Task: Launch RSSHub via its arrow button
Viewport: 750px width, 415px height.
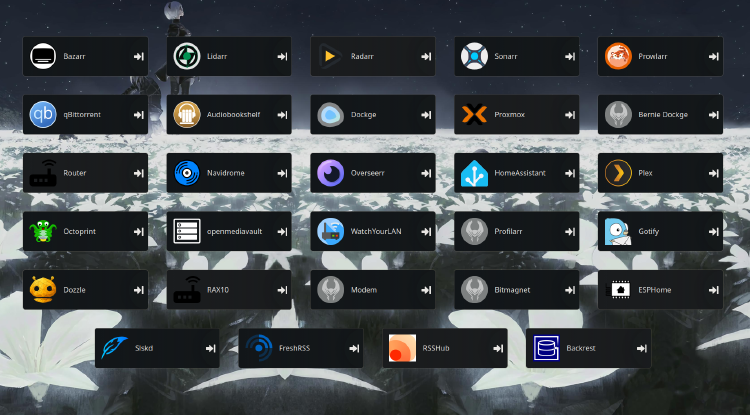Action: [x=498, y=348]
